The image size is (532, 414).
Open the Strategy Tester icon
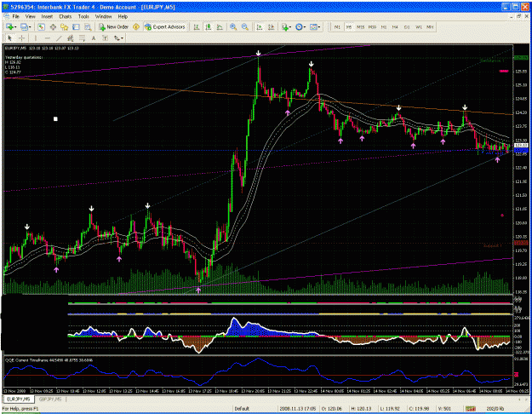pos(88,27)
